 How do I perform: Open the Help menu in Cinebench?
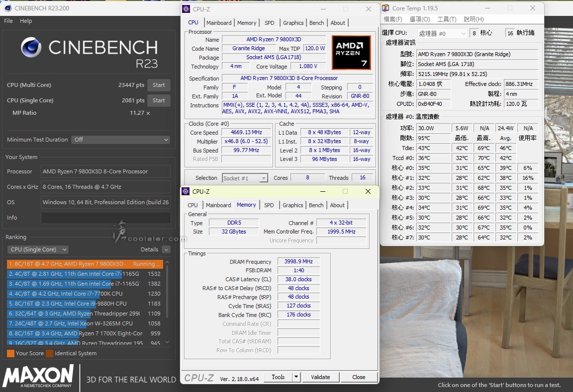pos(26,21)
